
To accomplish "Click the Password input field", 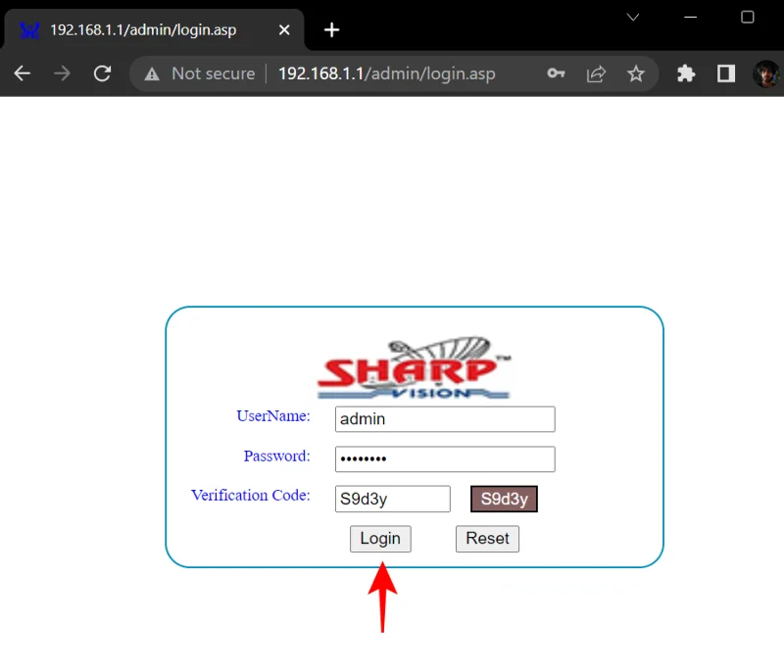I will coord(445,458).
